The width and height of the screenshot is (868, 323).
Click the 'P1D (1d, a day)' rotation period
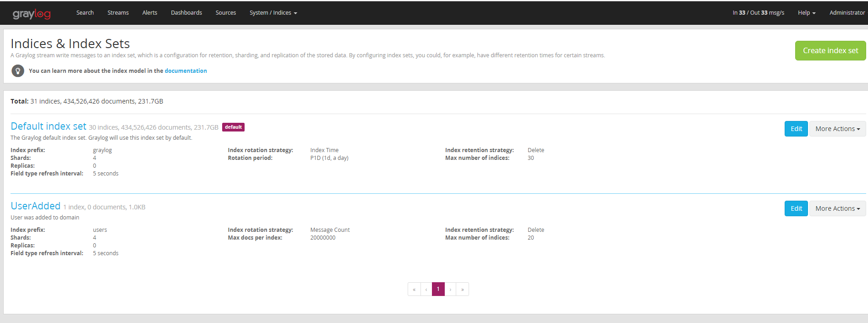coord(329,158)
